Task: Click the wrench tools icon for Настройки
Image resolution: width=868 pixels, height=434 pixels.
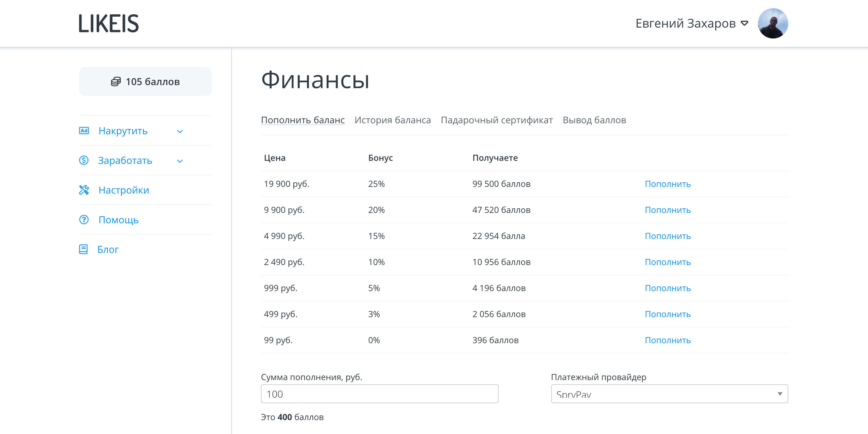Action: coord(84,190)
